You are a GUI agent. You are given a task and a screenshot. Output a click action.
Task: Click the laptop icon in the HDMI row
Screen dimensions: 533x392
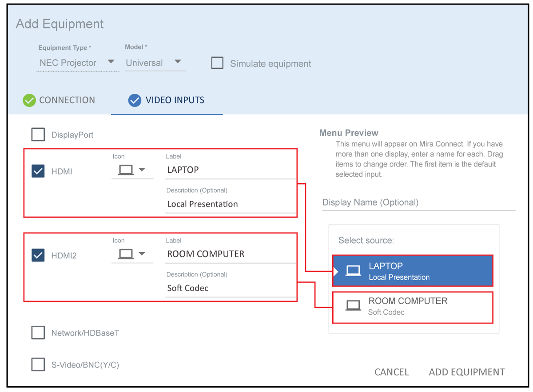click(x=126, y=170)
